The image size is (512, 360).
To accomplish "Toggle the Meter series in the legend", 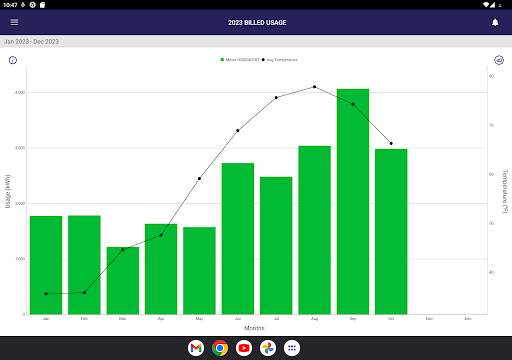I will click(x=240, y=60).
